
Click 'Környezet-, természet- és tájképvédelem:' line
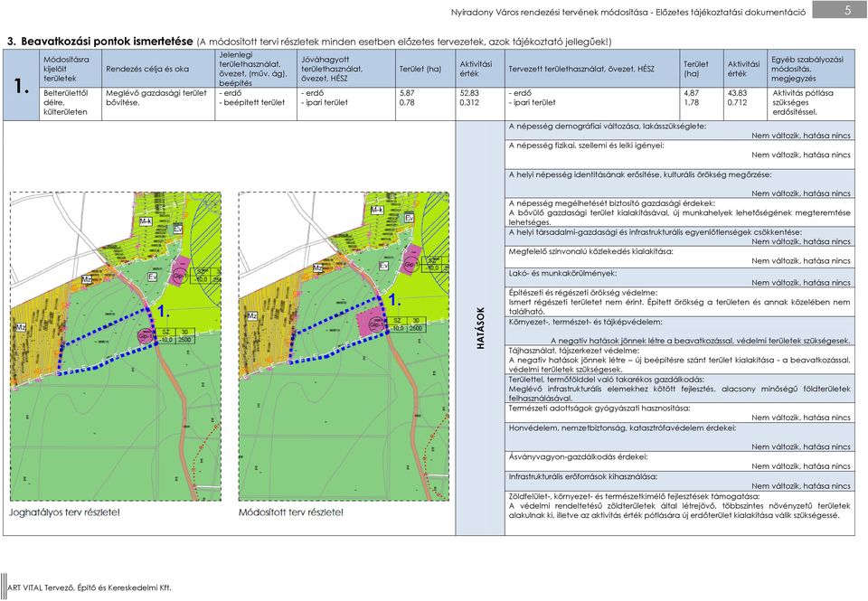585,322
